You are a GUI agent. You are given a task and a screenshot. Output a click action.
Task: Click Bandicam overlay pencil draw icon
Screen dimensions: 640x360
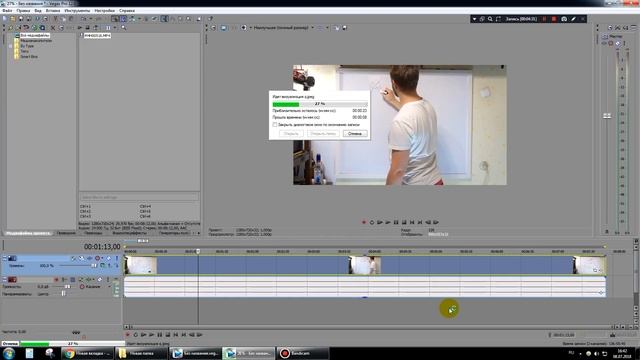(573, 19)
